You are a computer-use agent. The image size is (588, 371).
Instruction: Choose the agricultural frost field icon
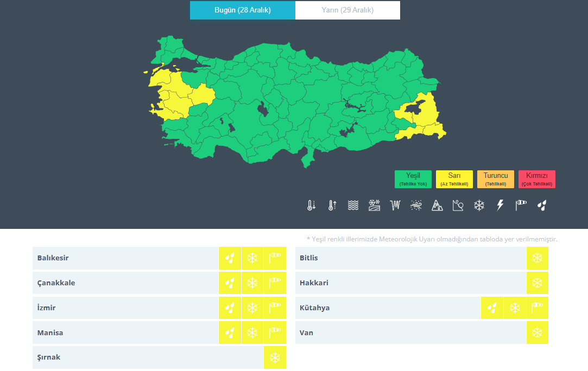tap(374, 206)
